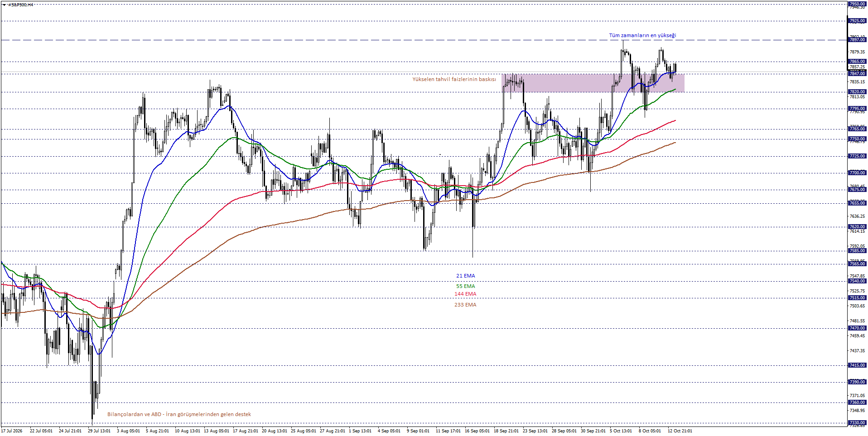Select the 7897.00 all-time-high price tag
The height and width of the screenshot is (436, 868).
click(x=857, y=40)
